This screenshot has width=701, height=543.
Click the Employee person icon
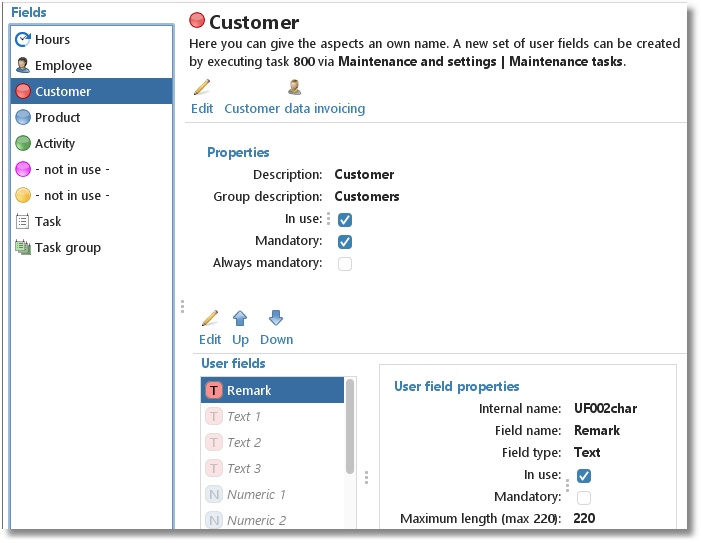(23, 65)
